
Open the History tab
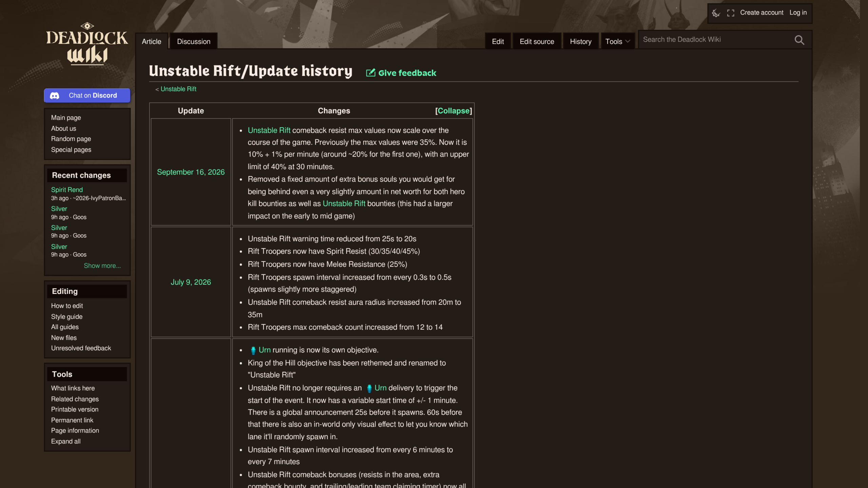coord(580,41)
